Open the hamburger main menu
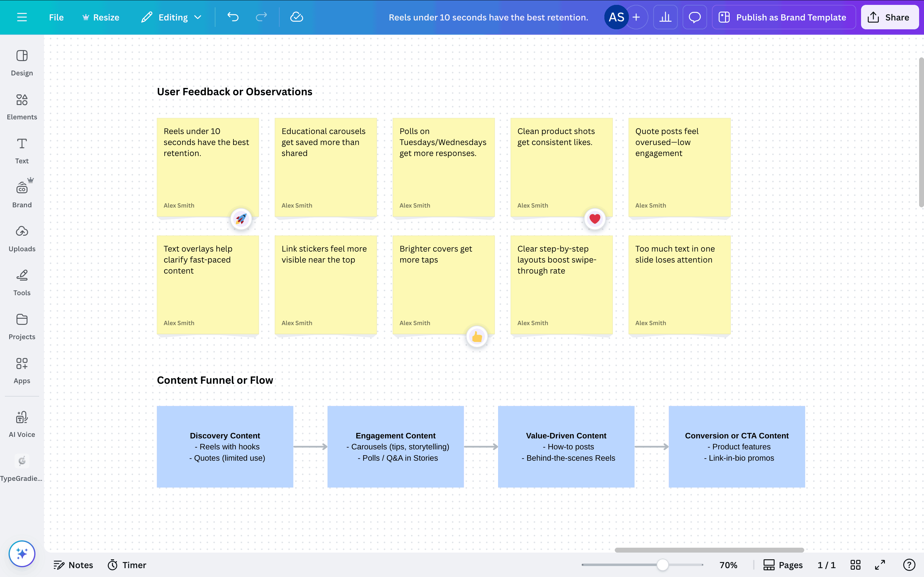Viewport: 924px width, 577px height. coord(22,17)
